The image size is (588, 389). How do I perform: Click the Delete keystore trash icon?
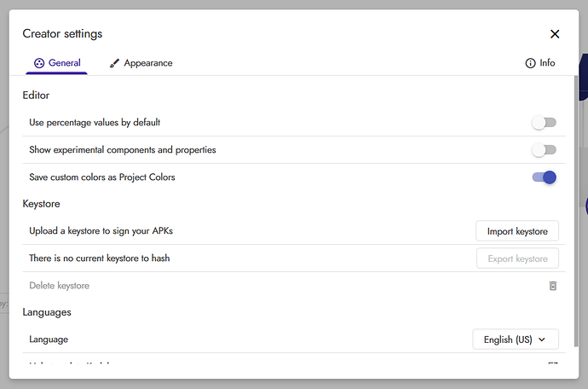tap(553, 286)
